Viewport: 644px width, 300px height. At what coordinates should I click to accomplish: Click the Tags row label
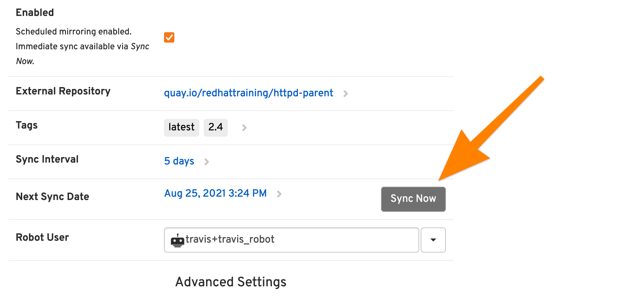(x=27, y=125)
